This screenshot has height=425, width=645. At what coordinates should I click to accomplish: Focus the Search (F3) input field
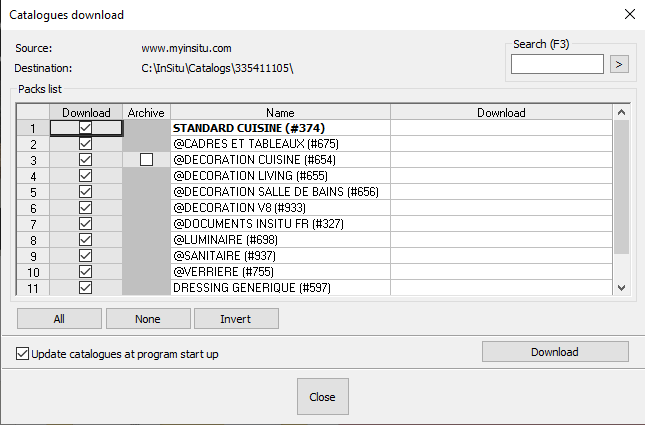557,64
